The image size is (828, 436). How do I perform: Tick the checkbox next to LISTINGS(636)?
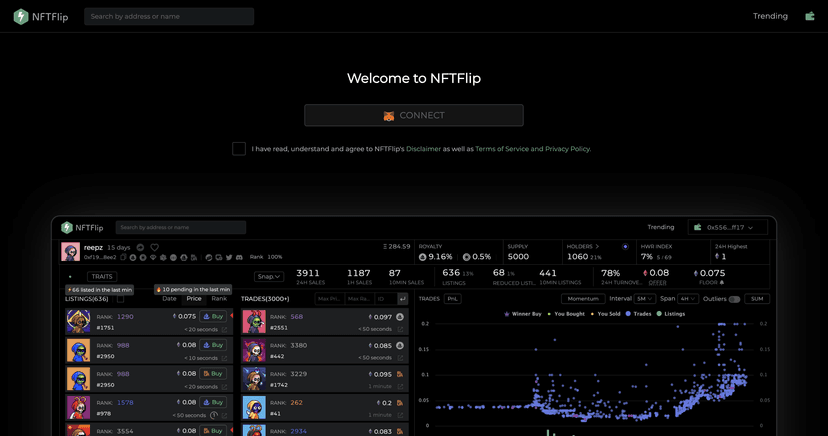(x=120, y=299)
